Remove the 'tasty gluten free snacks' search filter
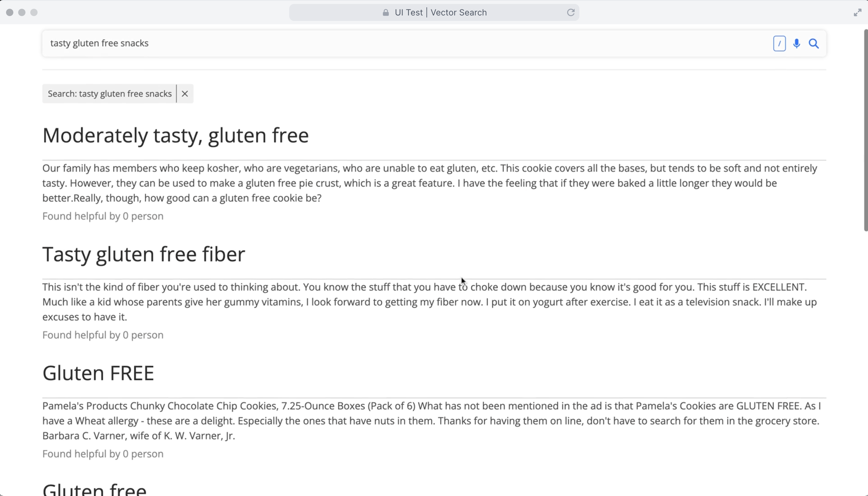Screen dimensions: 868x496 pyautogui.click(x=185, y=94)
